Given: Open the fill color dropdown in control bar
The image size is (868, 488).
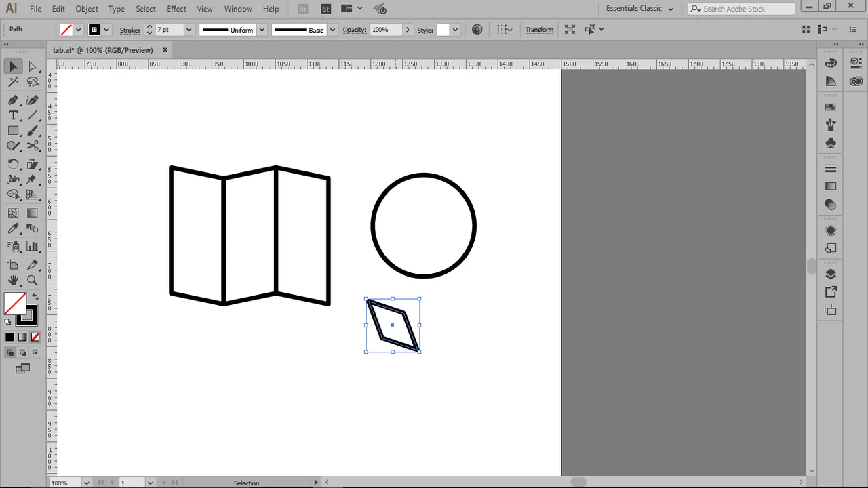Looking at the screenshot, I should point(79,30).
